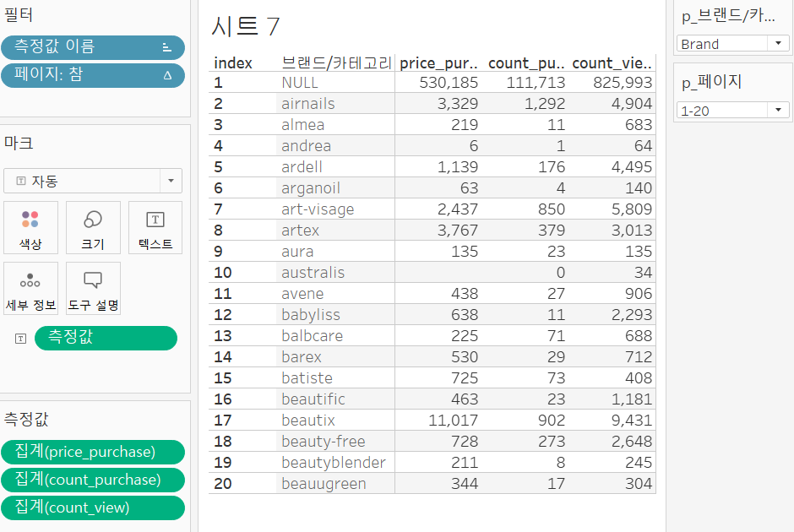The height and width of the screenshot is (532, 794).
Task: Open the 자동 mark type dropdown
Action: (171, 181)
